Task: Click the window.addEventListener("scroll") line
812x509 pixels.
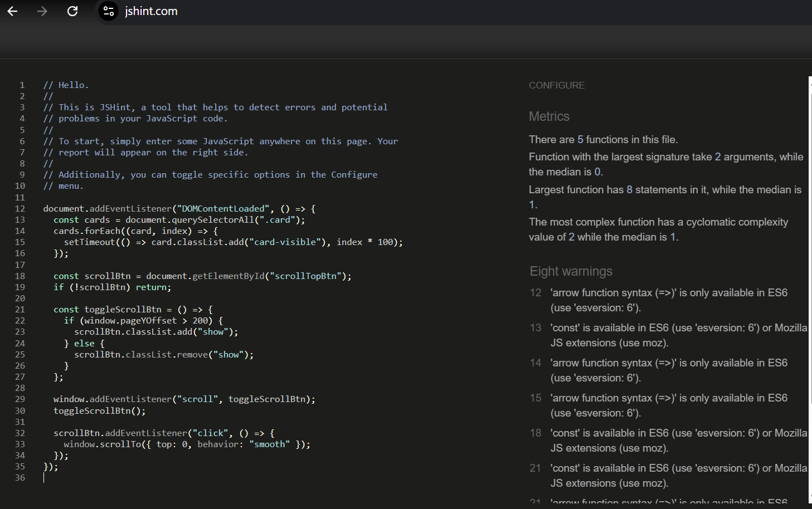Action: pos(184,399)
